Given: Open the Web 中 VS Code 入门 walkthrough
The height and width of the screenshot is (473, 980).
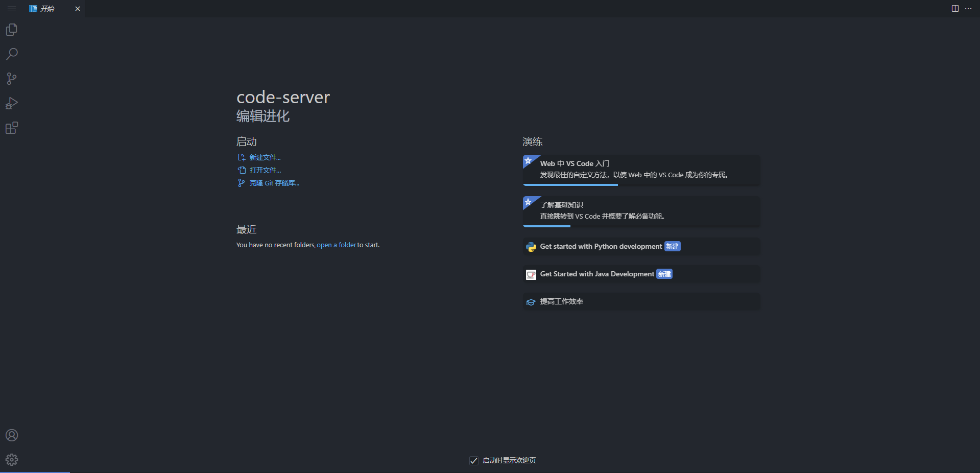Looking at the screenshot, I should tap(641, 170).
